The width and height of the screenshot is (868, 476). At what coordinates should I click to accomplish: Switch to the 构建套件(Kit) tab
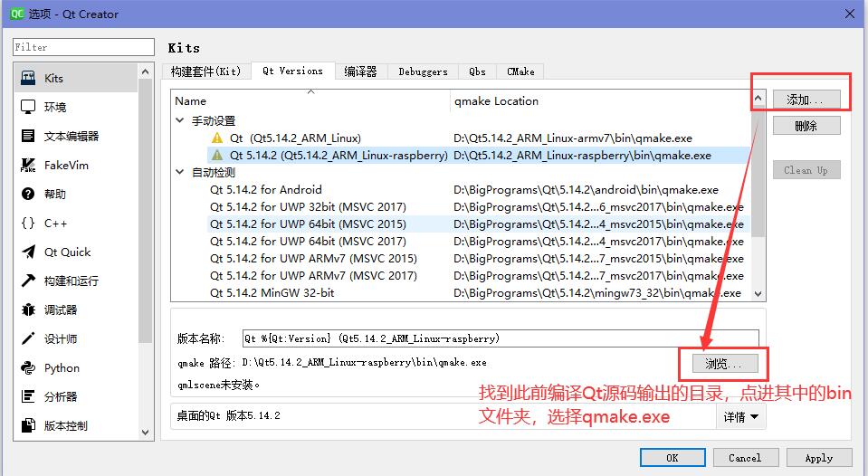(x=206, y=71)
